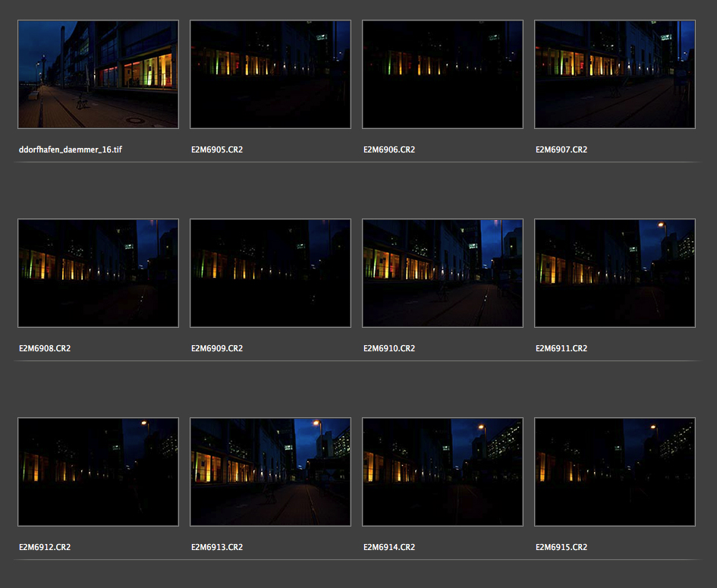This screenshot has width=717, height=588.
Task: Select the E2M6914.CR2 photo thumbnail
Action: (x=442, y=472)
